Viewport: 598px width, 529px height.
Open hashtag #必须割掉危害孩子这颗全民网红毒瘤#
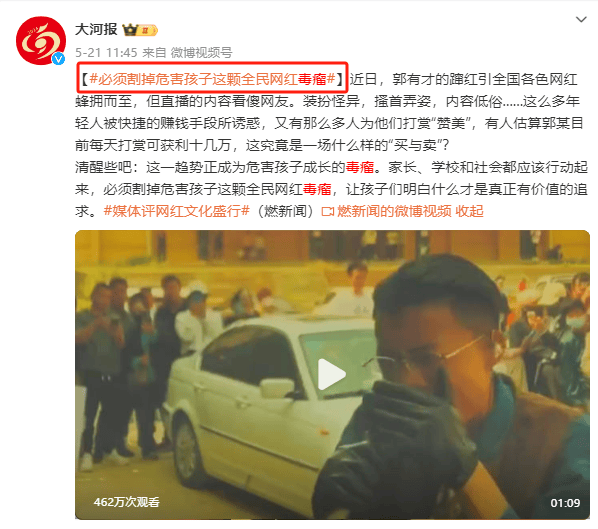click(x=212, y=79)
